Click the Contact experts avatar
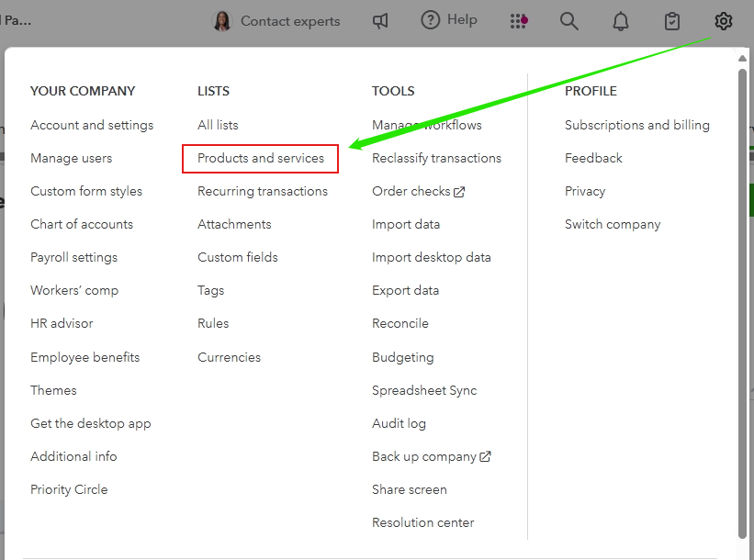The height and width of the screenshot is (560, 754). coord(222,21)
